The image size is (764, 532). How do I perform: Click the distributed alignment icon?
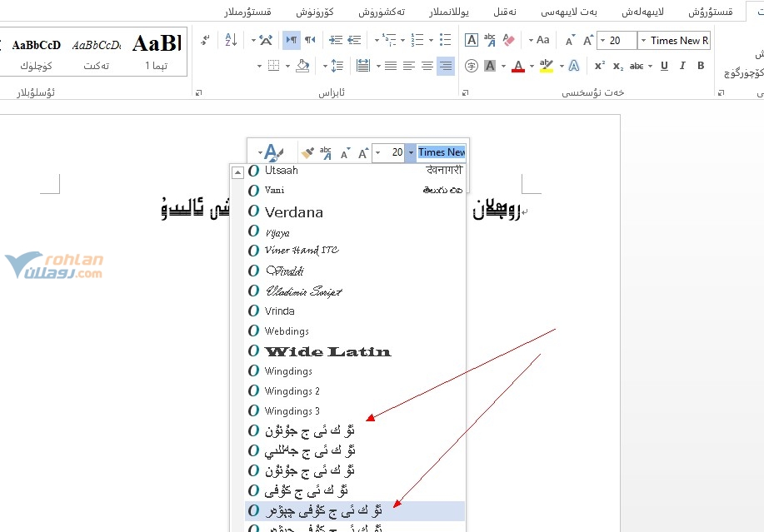coord(363,66)
